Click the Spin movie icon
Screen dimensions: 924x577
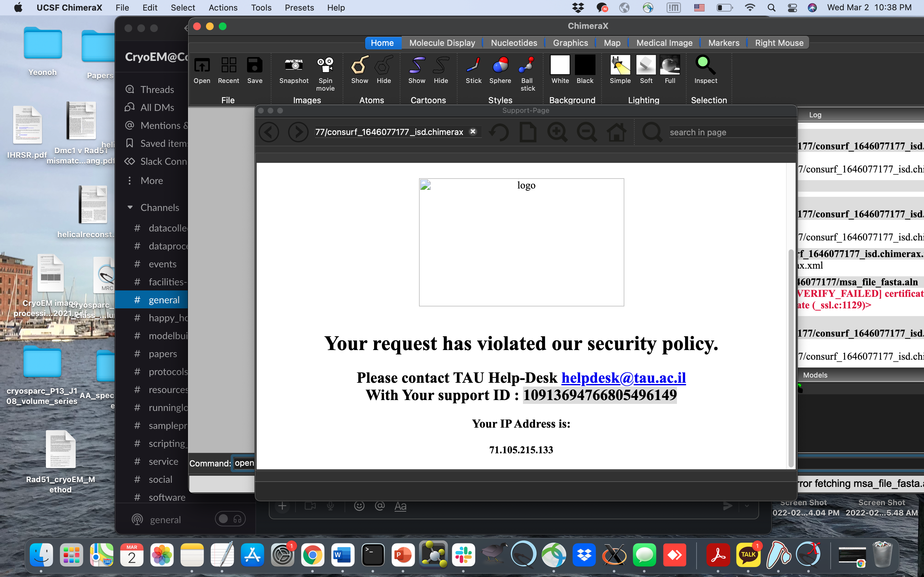click(x=325, y=66)
